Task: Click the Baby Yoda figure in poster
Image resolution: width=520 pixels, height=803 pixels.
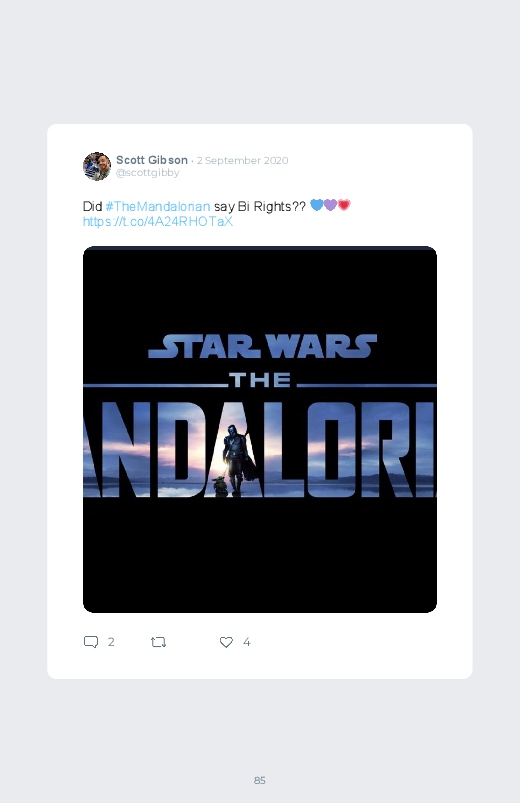Action: tap(220, 486)
